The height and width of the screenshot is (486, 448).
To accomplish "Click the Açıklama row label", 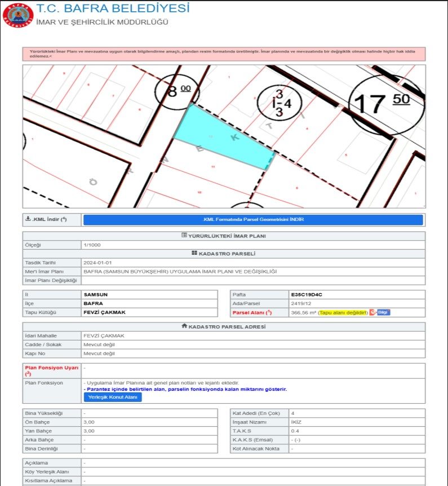I will coord(36,463).
